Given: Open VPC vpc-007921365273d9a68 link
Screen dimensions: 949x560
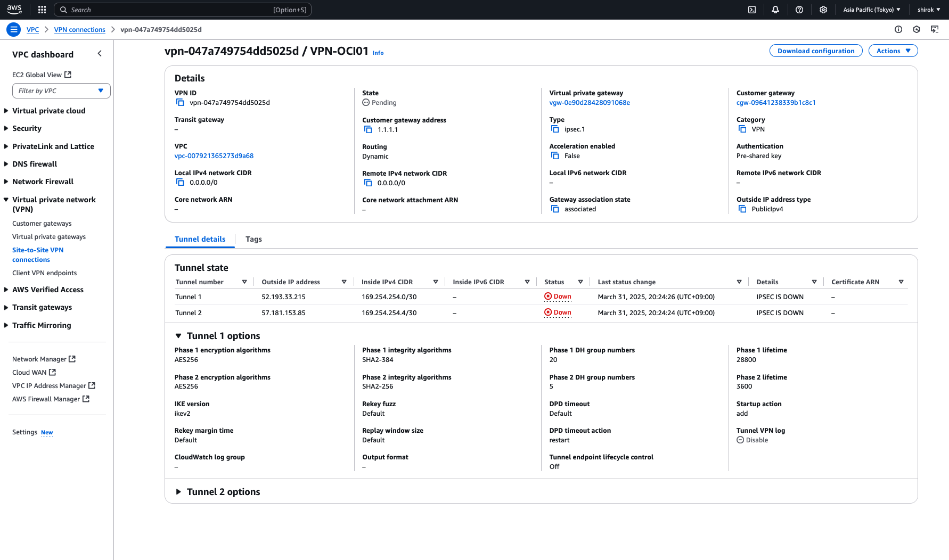Looking at the screenshot, I should pos(214,156).
